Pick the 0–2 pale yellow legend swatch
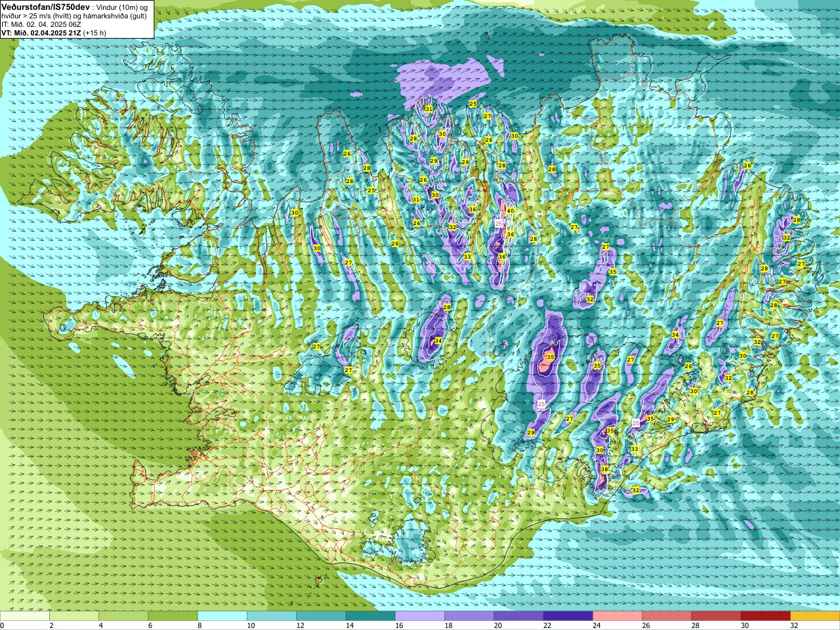 25,616
